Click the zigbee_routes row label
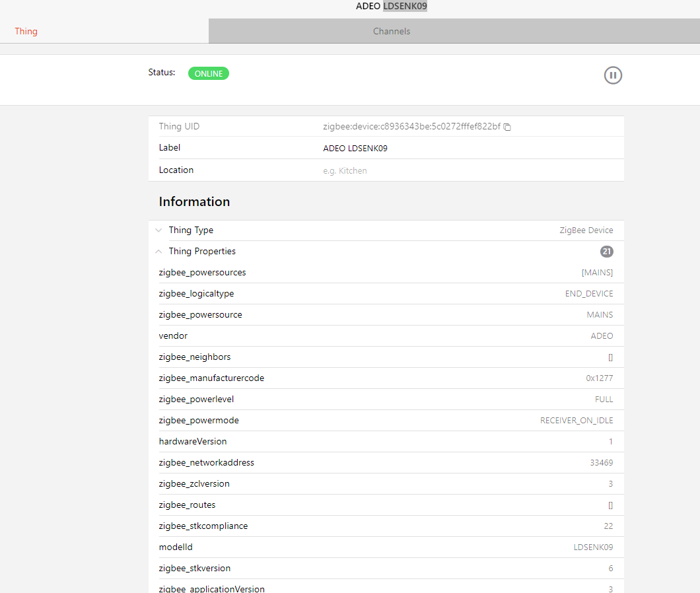Viewport: 700px width, 593px height. point(187,505)
